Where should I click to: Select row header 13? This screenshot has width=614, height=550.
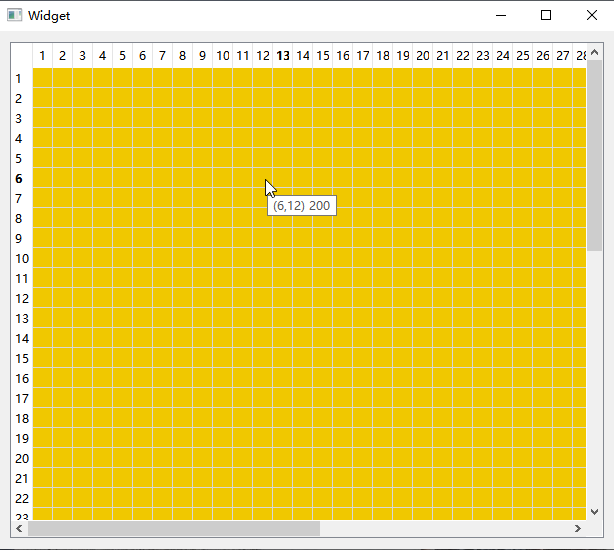(22, 318)
